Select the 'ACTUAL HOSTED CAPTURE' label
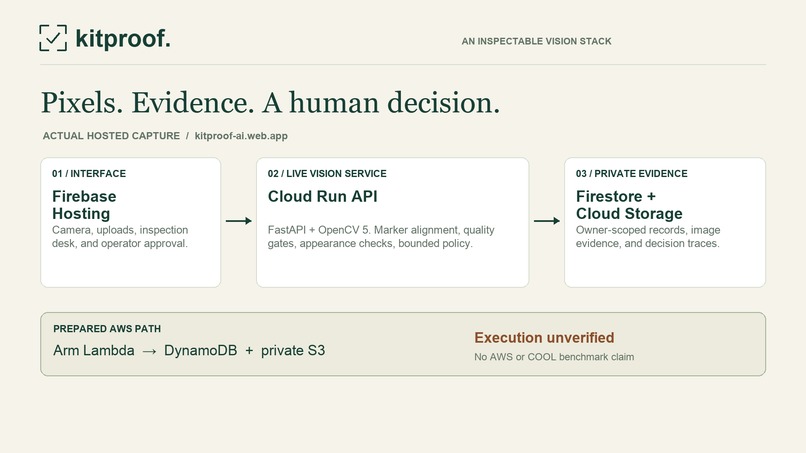This screenshot has height=453, width=806. (x=111, y=136)
